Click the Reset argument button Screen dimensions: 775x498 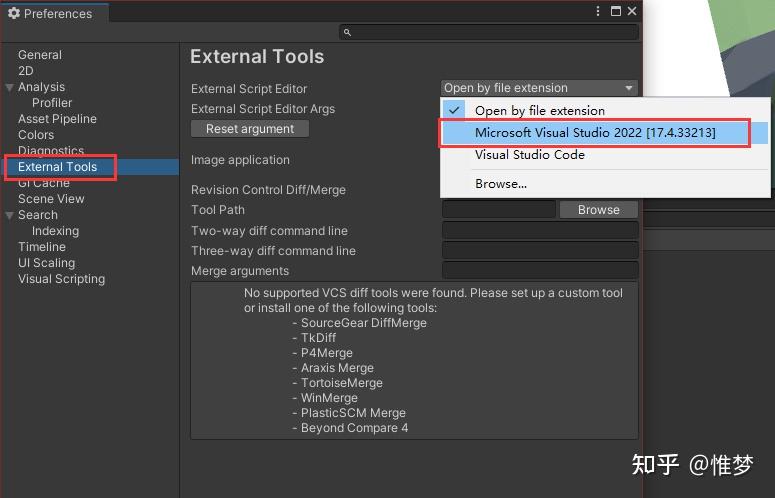point(250,129)
